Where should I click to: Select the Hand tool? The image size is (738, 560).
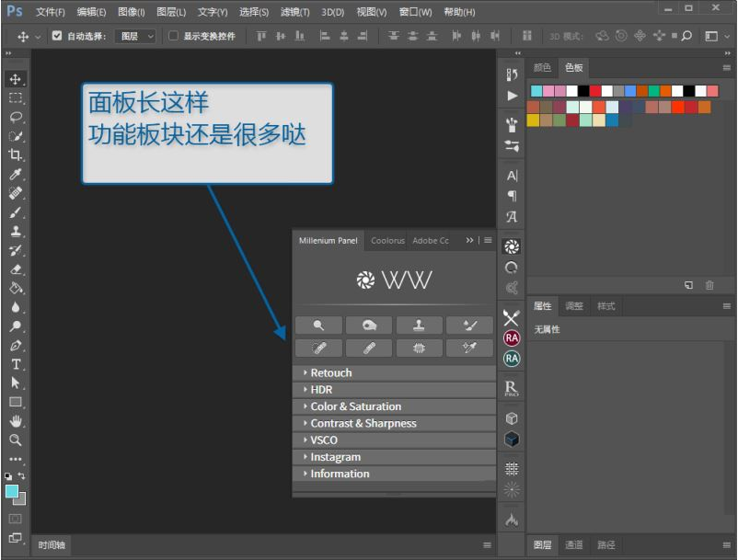pos(16,421)
